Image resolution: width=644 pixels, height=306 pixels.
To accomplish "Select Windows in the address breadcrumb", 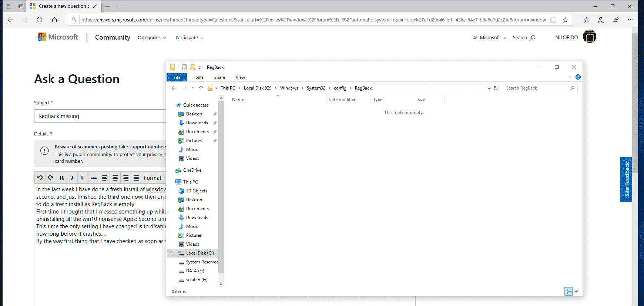I will pos(289,88).
